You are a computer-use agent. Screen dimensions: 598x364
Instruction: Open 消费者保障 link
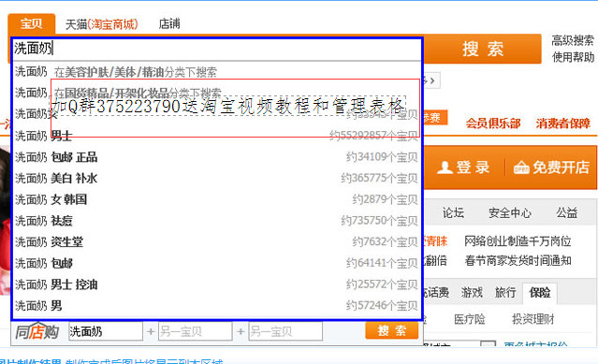click(563, 124)
